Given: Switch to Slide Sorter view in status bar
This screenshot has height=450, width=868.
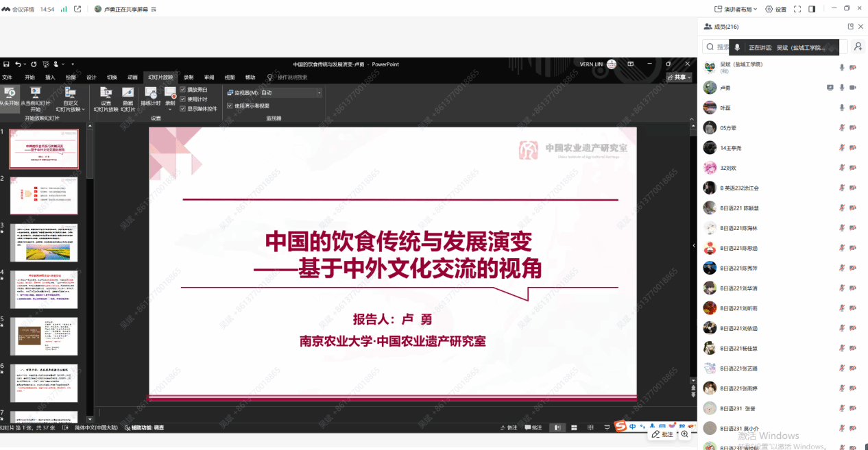Looking at the screenshot, I should tap(574, 427).
